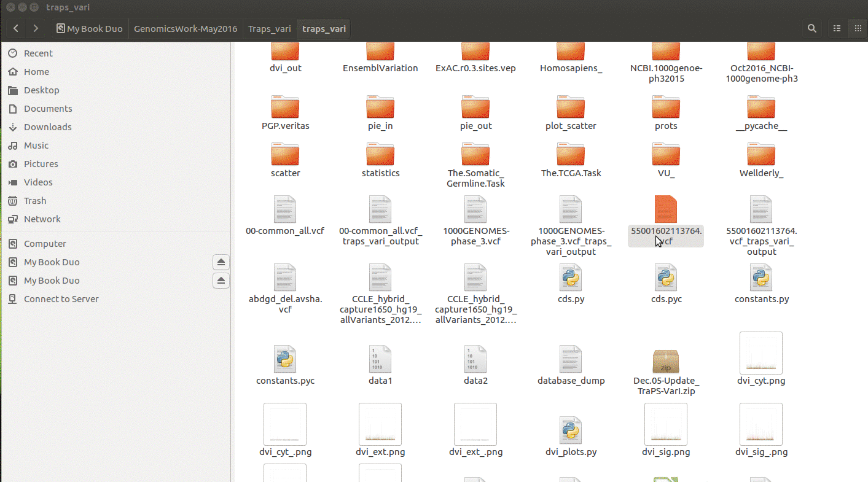This screenshot has width=868, height=482.
Task: Select the dvi_plots.py file
Action: [x=571, y=436]
